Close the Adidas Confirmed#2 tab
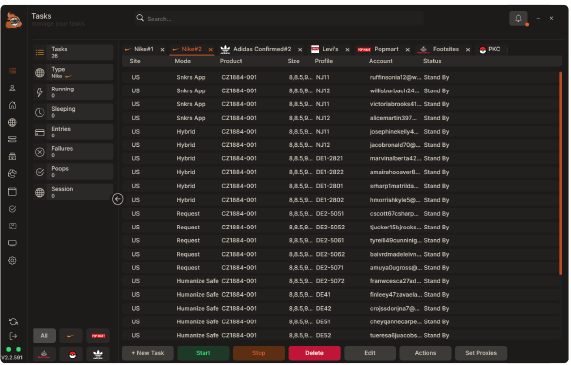The width and height of the screenshot is (571, 365). (x=300, y=50)
